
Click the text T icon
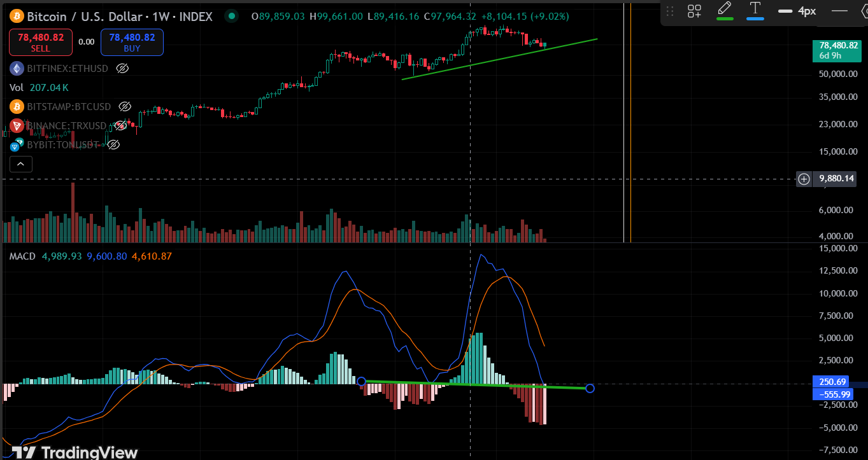tap(755, 10)
